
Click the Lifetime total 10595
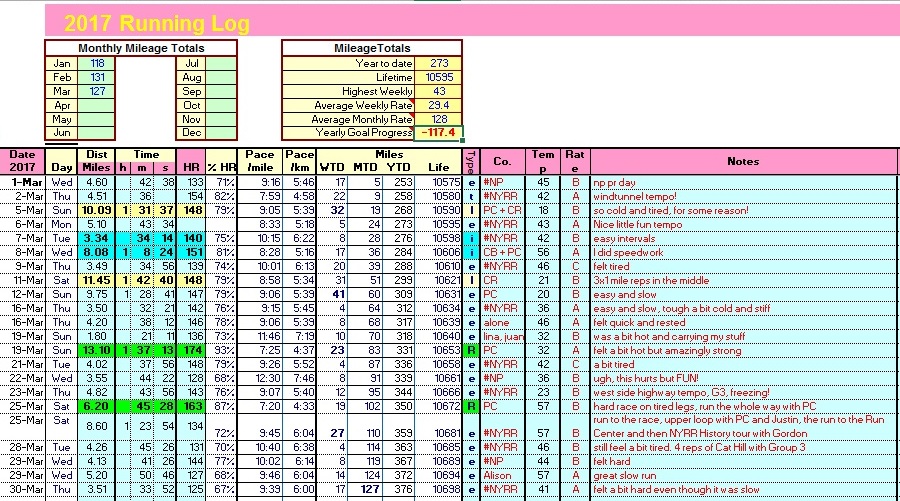click(x=438, y=77)
